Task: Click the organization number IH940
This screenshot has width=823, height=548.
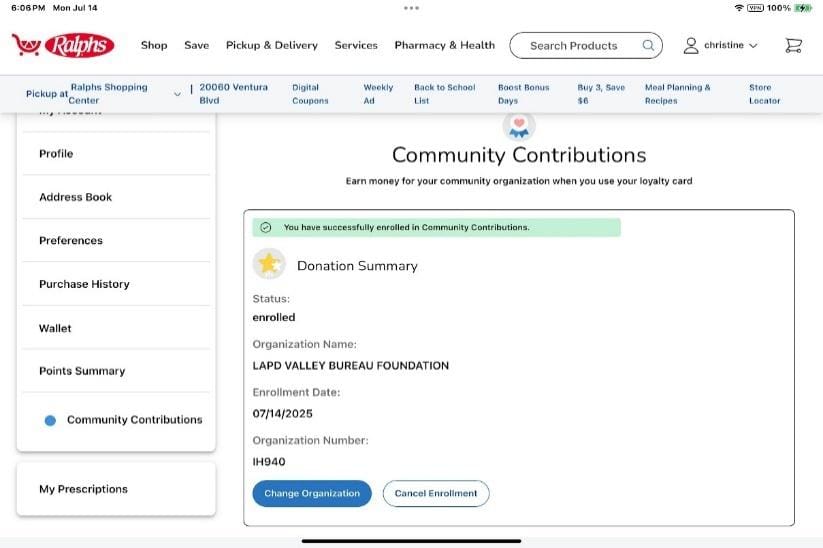Action: [269, 462]
